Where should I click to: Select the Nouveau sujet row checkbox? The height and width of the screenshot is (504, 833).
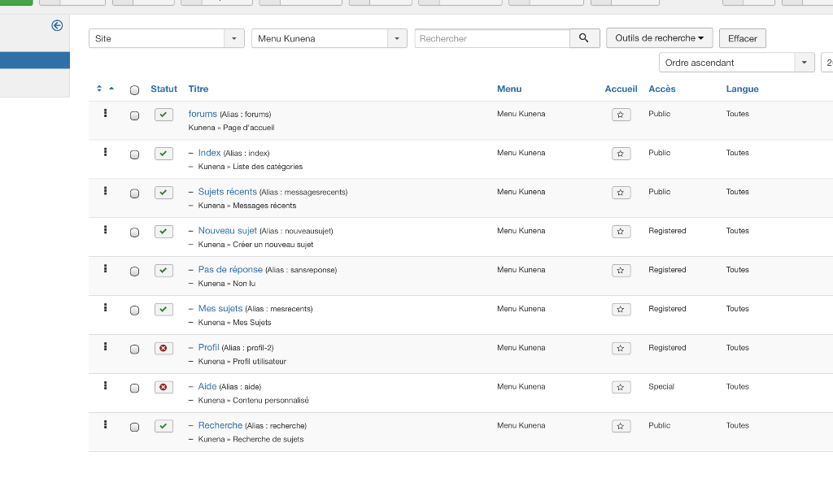coord(135,232)
